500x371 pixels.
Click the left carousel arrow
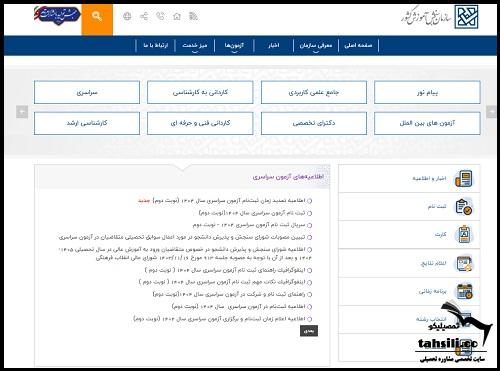click(22, 112)
